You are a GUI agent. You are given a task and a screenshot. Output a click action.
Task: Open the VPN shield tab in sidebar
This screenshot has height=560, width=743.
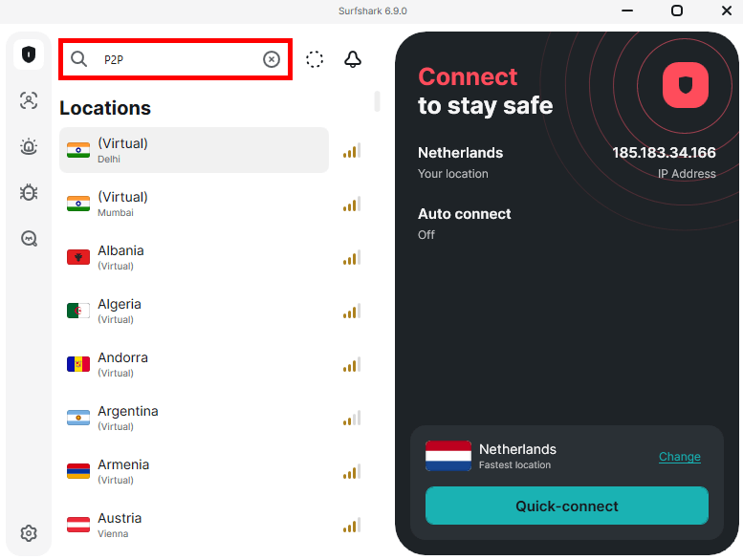(29, 54)
